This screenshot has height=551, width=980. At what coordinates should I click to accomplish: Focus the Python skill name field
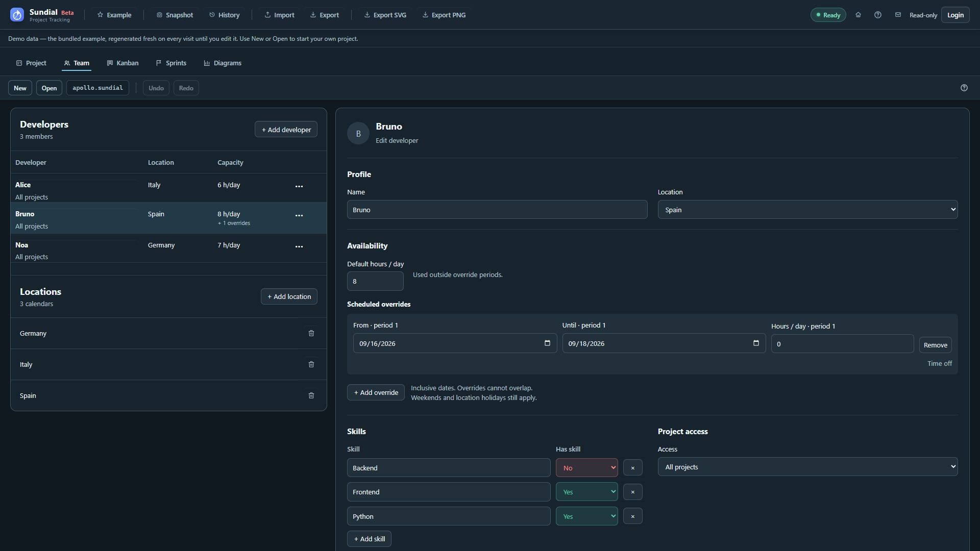coord(449,516)
